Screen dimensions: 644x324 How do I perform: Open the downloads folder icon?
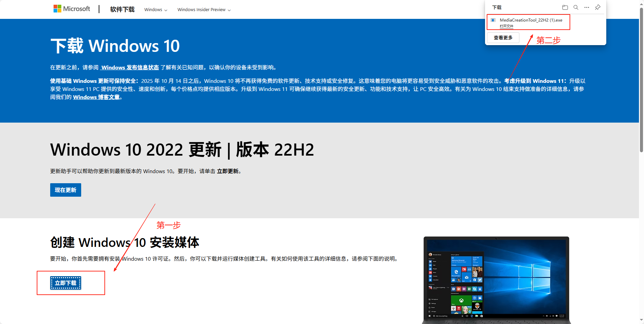click(565, 7)
